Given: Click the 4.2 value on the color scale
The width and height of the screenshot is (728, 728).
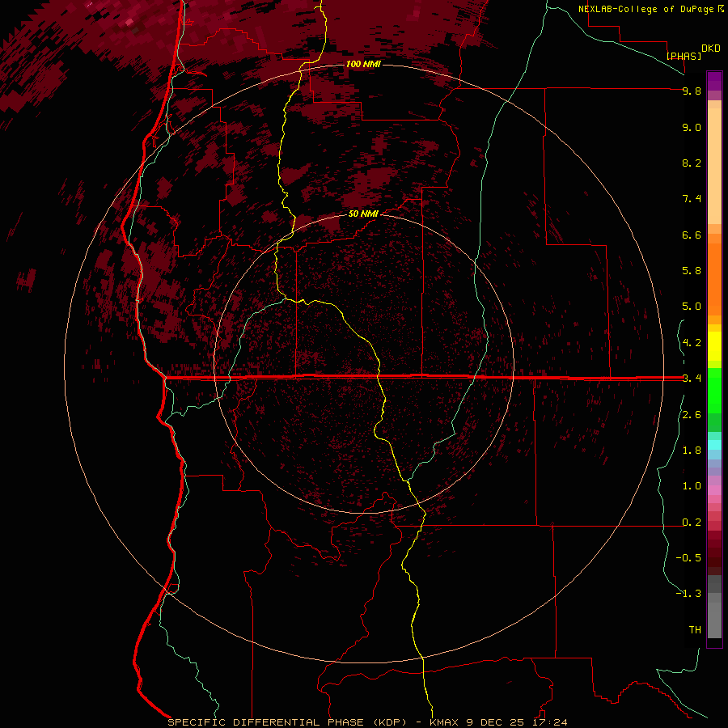Looking at the screenshot, I should [692, 343].
